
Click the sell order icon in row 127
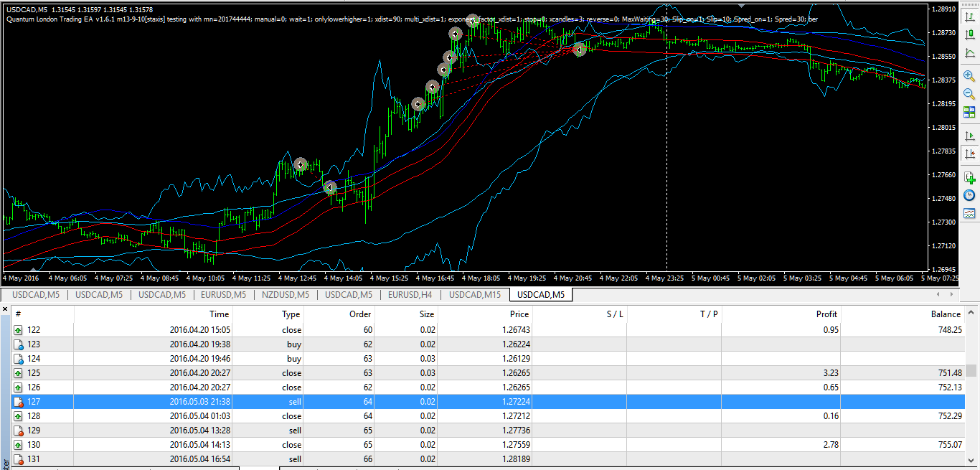(x=18, y=402)
